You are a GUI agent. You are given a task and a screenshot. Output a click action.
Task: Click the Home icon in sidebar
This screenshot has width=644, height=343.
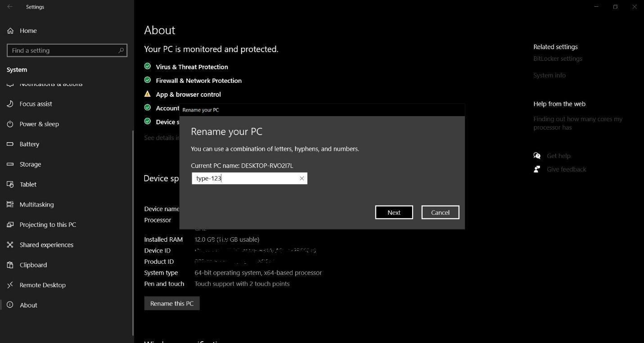[x=10, y=31]
